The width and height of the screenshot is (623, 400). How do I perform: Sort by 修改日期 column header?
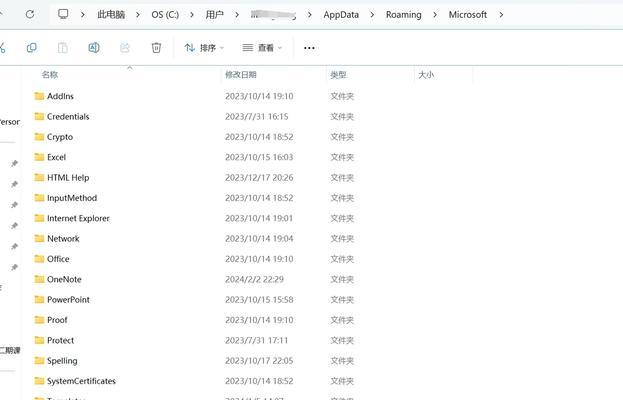point(241,75)
